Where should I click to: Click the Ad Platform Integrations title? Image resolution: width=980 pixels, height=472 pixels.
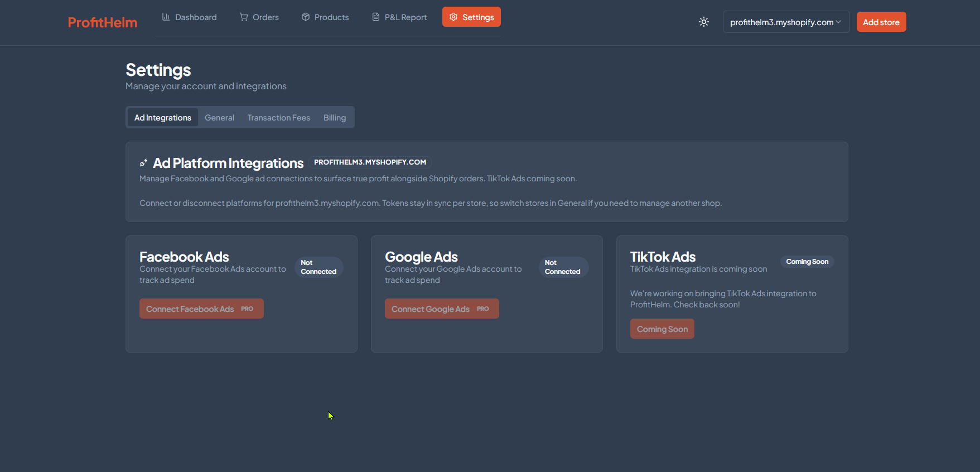228,163
